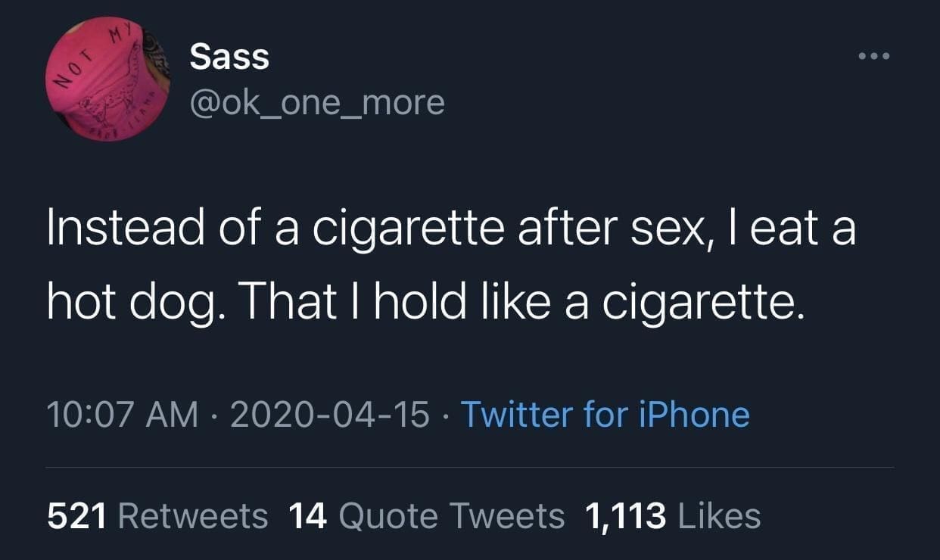Click the number 14 in the stats
940x560 pixels.
coord(308,516)
